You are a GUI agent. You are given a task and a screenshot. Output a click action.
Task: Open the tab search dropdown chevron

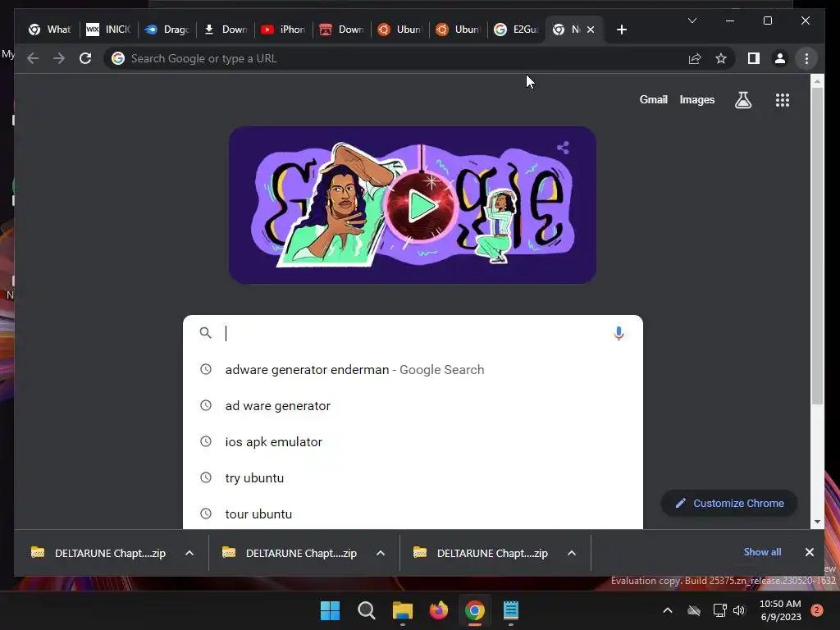tap(692, 21)
